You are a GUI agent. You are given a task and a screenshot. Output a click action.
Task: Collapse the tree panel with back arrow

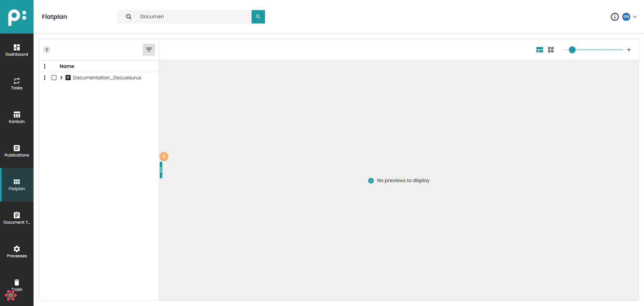(x=47, y=50)
